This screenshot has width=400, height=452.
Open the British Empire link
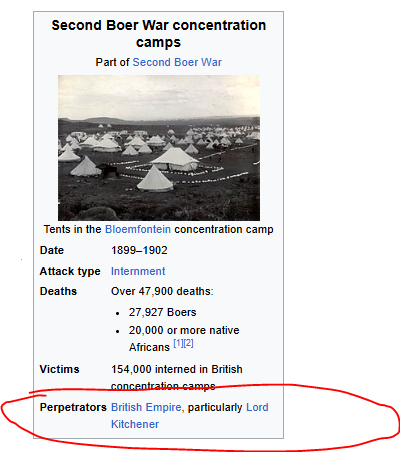(146, 407)
